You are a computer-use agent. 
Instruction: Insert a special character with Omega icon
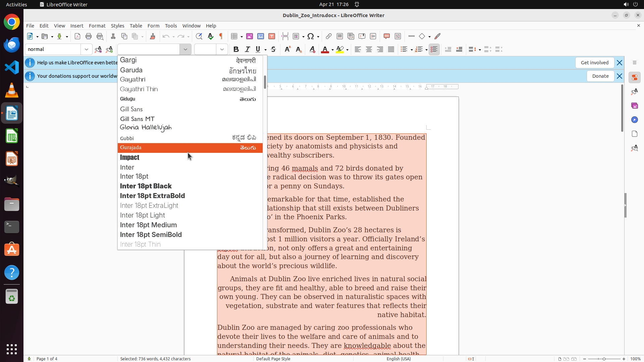[311, 36]
